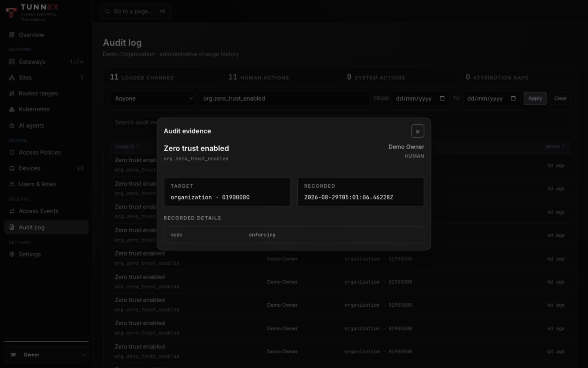
Task: Click the Devices sidebar icon
Action: 12,168
